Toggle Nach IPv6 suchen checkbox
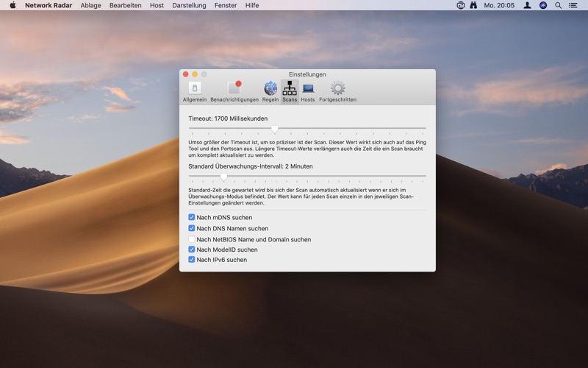Image resolution: width=588 pixels, height=368 pixels. pyautogui.click(x=192, y=259)
